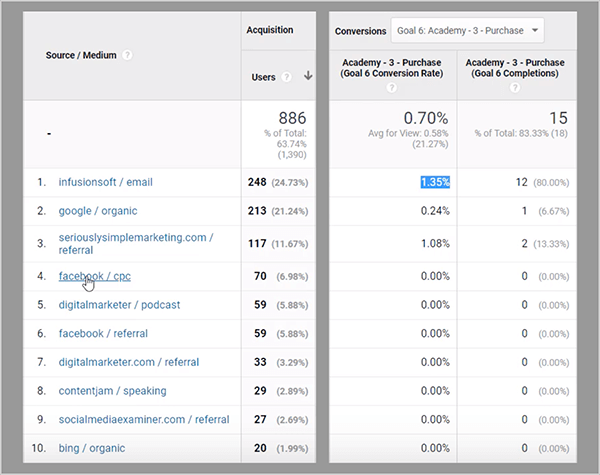Click help icon beside Users header
This screenshot has height=475, width=600.
tap(286, 77)
